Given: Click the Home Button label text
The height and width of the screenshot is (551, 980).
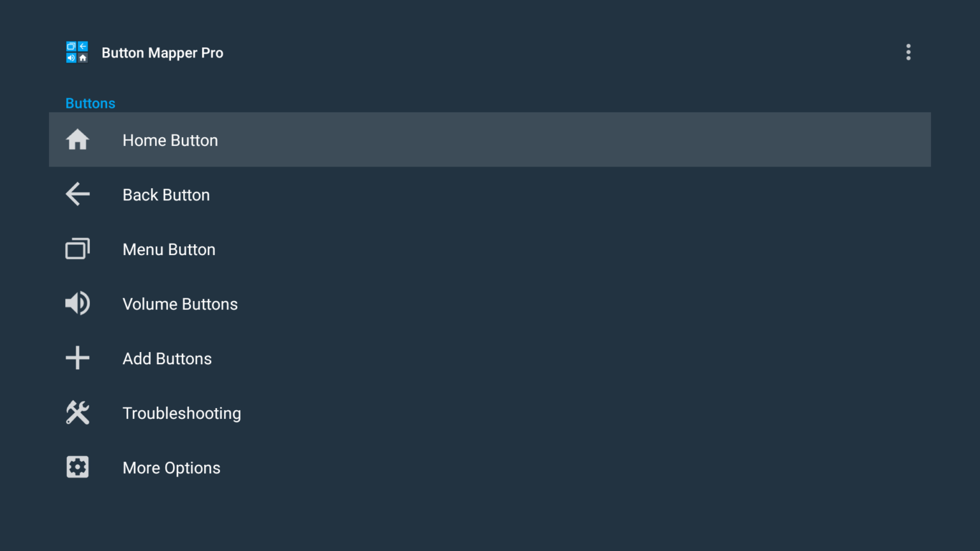Looking at the screenshot, I should click(x=170, y=140).
